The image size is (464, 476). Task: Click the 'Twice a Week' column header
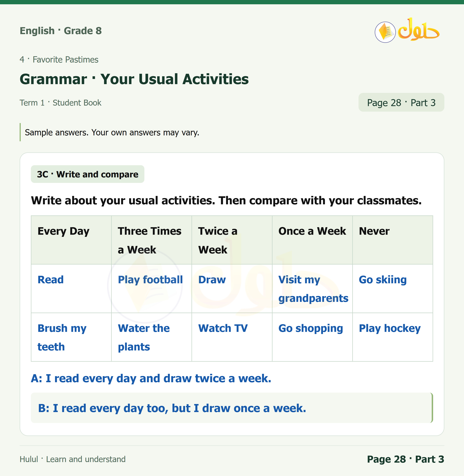coord(232,240)
